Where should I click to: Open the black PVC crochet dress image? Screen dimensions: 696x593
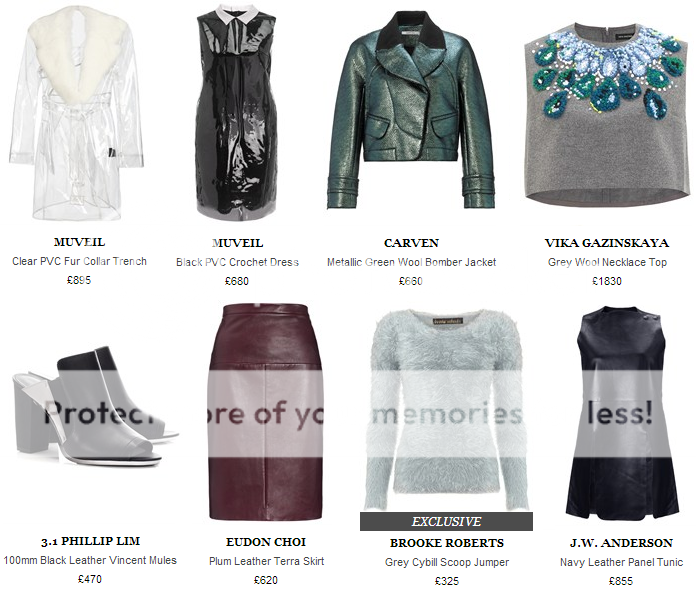(x=237, y=113)
